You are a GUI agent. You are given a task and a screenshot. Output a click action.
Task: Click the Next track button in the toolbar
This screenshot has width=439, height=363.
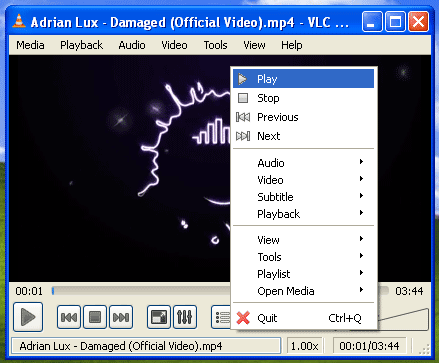(x=121, y=317)
